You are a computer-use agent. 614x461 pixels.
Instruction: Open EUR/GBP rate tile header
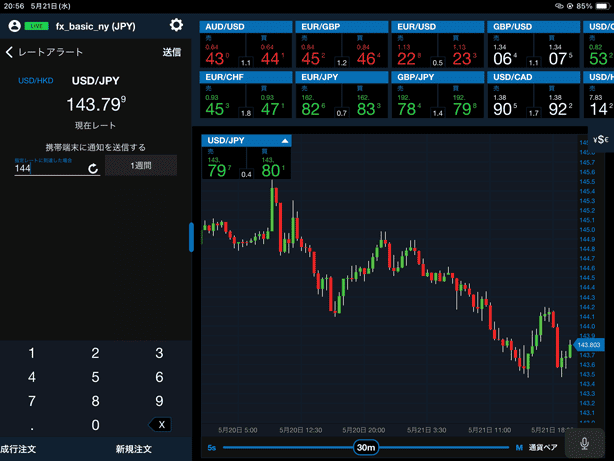pos(342,27)
